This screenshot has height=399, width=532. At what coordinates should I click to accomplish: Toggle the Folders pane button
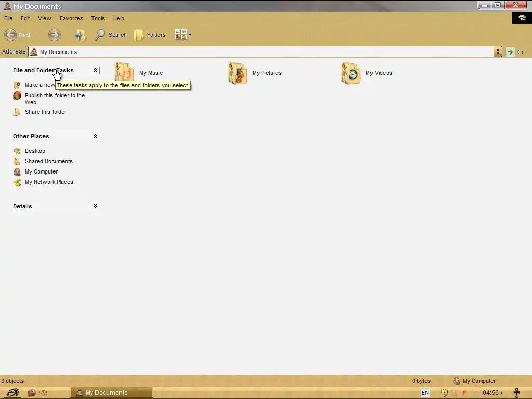(150, 35)
